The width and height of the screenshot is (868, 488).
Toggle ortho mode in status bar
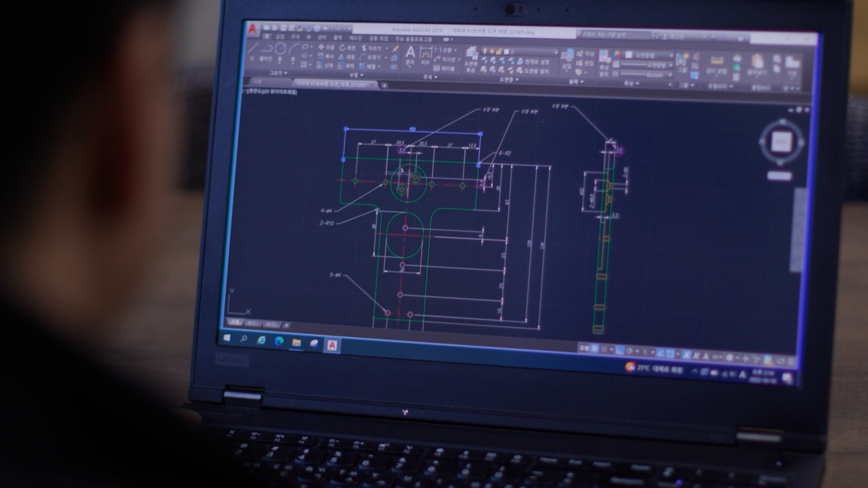(x=620, y=351)
